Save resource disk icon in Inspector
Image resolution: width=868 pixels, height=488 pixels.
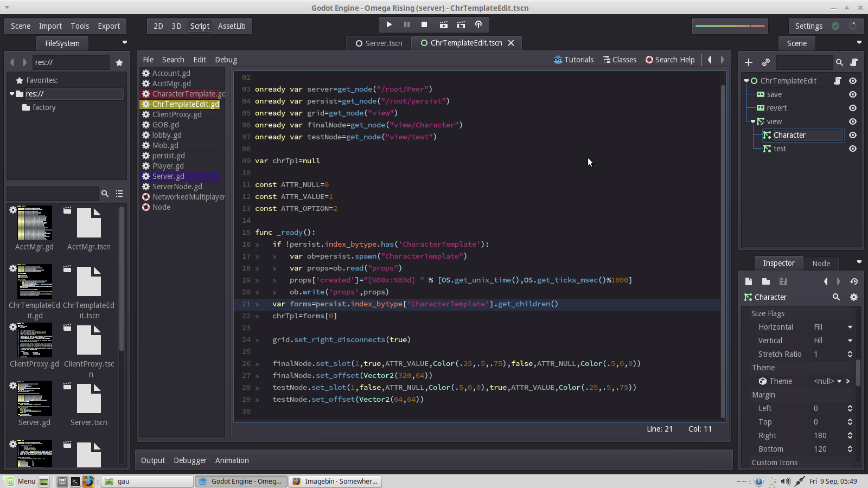[x=783, y=281]
